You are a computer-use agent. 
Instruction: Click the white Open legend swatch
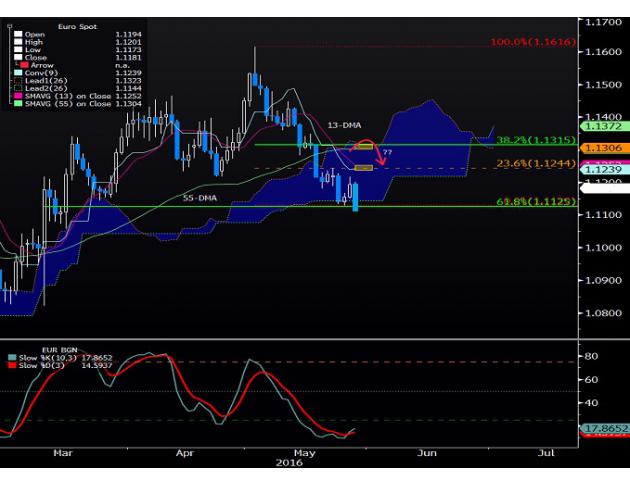tap(17, 33)
